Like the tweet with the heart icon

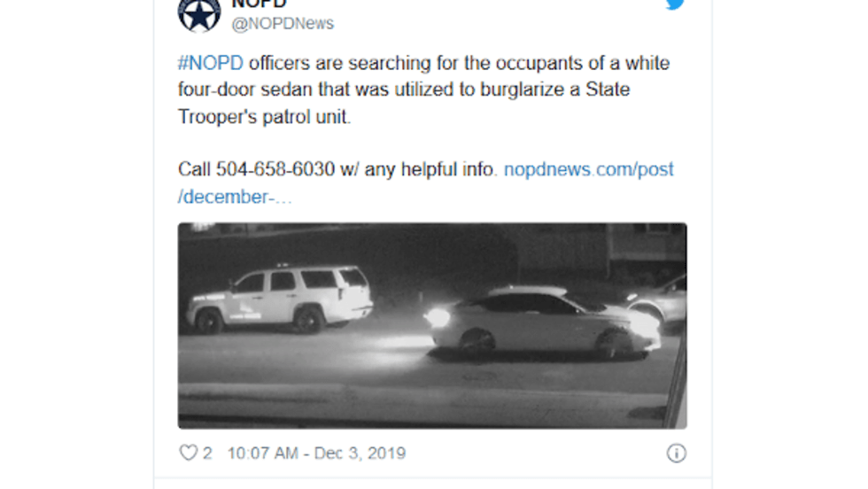pos(188,454)
